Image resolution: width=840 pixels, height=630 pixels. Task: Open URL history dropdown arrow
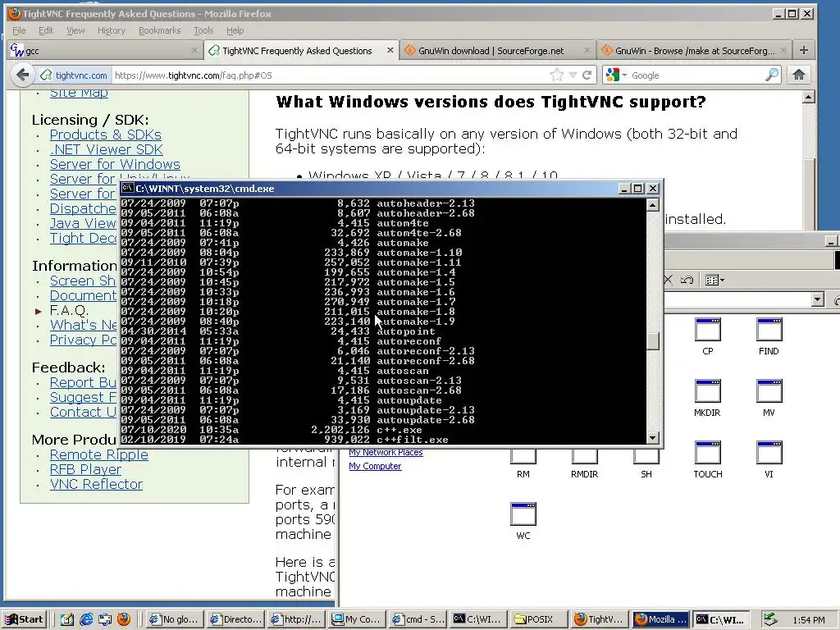(573, 75)
